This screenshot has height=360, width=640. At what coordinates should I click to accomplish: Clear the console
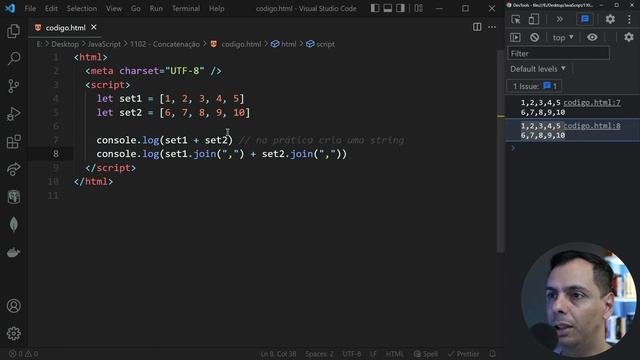pyautogui.click(x=534, y=38)
